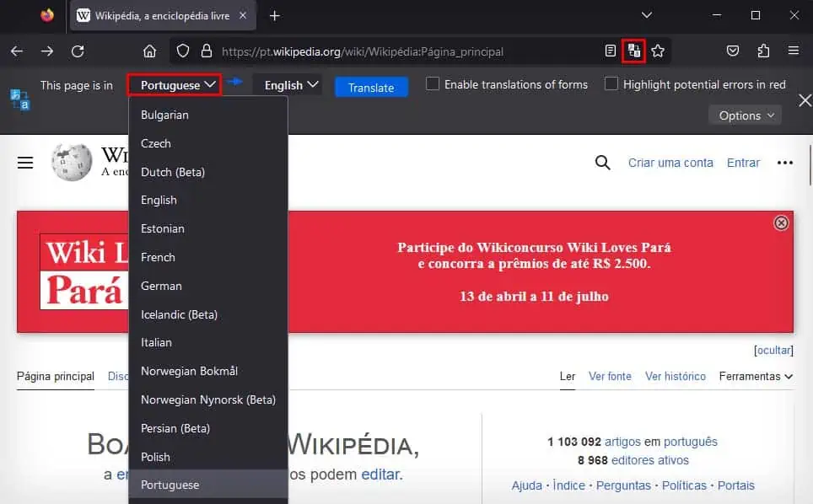Open the Extensions puzzle-piece icon

coord(763,51)
